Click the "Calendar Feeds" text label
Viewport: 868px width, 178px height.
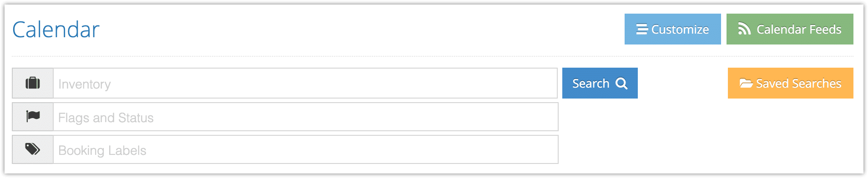[x=799, y=30]
